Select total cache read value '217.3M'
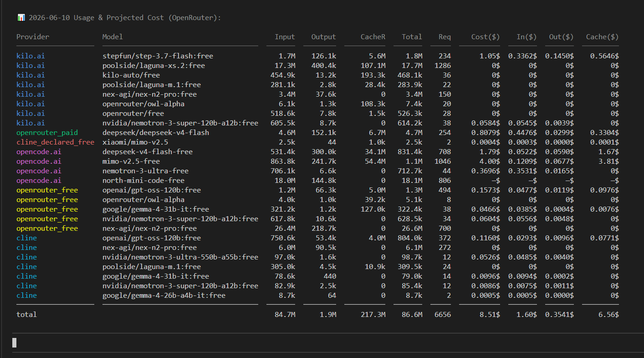This screenshot has height=358, width=644. [x=373, y=315]
